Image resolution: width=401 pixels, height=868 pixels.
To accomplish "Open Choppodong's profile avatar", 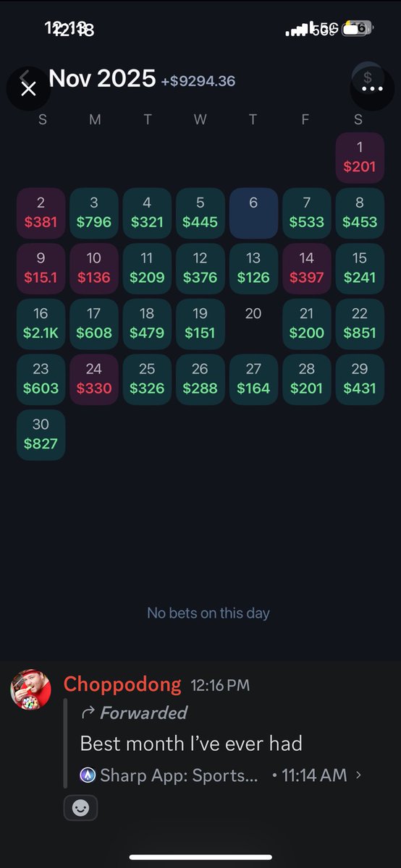I will (x=30, y=689).
